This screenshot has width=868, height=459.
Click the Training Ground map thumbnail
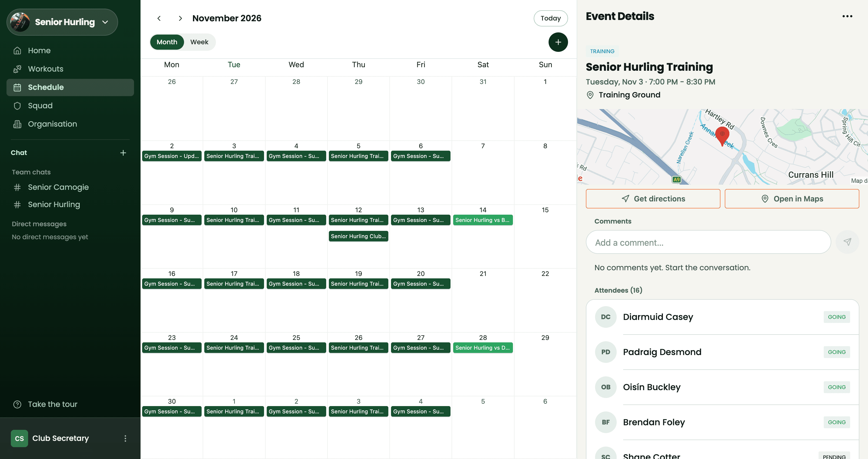click(x=722, y=147)
